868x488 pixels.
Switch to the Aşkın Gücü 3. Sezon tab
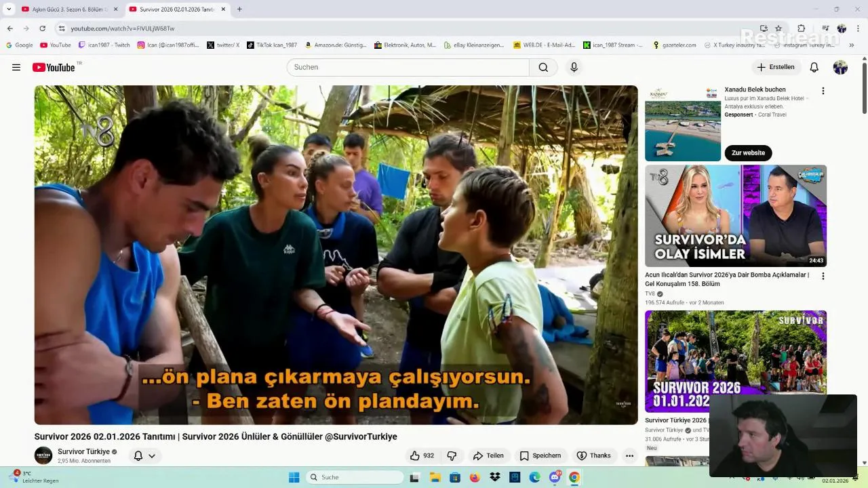point(65,9)
